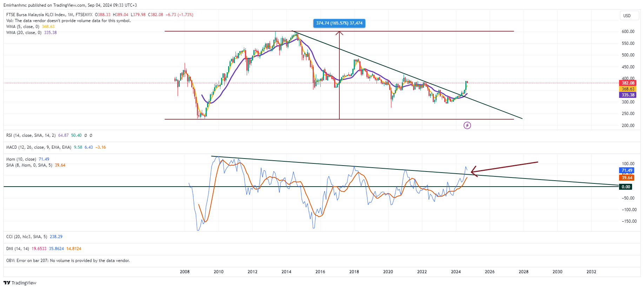Image resolution: width=644 pixels, height=289 pixels.
Task: Click the Vol data vendor notice text
Action: (68, 21)
